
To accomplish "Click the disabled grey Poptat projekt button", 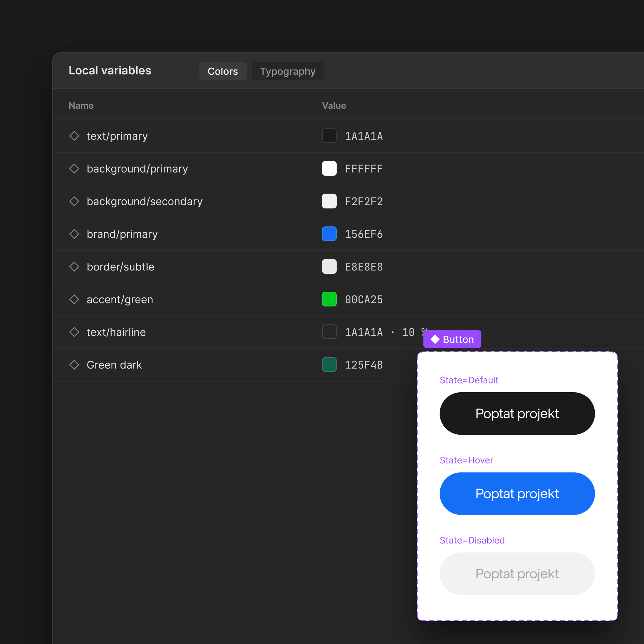I will [x=517, y=573].
